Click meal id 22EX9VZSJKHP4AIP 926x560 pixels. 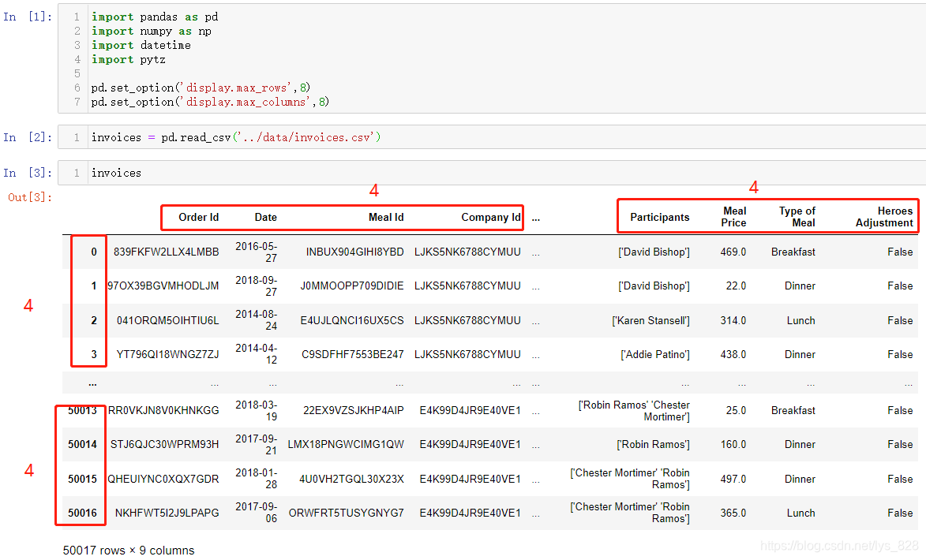point(354,410)
